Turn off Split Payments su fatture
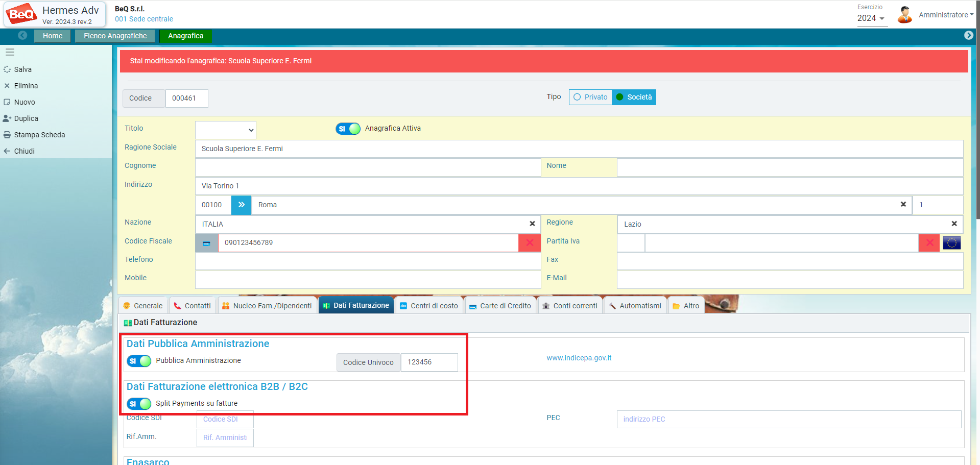The image size is (980, 465). click(x=139, y=404)
